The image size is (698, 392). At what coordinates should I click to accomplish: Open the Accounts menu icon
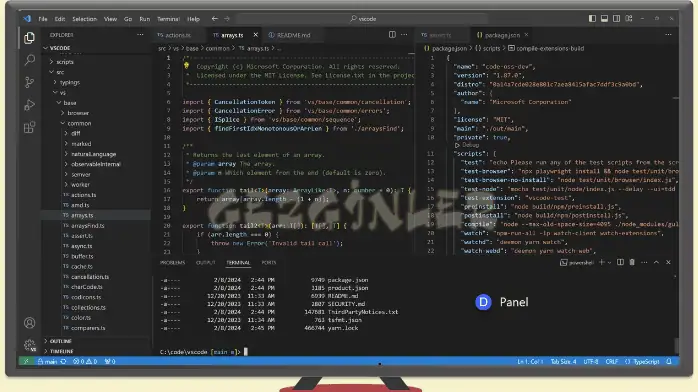29,323
